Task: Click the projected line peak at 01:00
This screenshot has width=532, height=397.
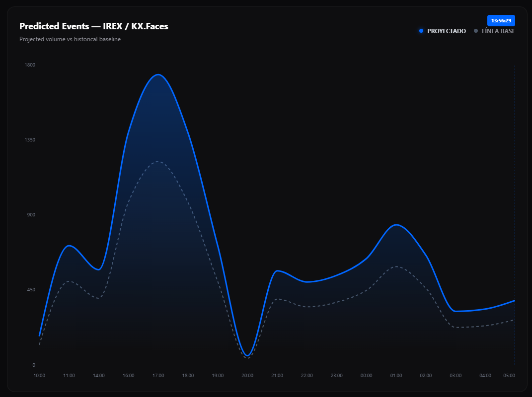Action: pos(396,225)
